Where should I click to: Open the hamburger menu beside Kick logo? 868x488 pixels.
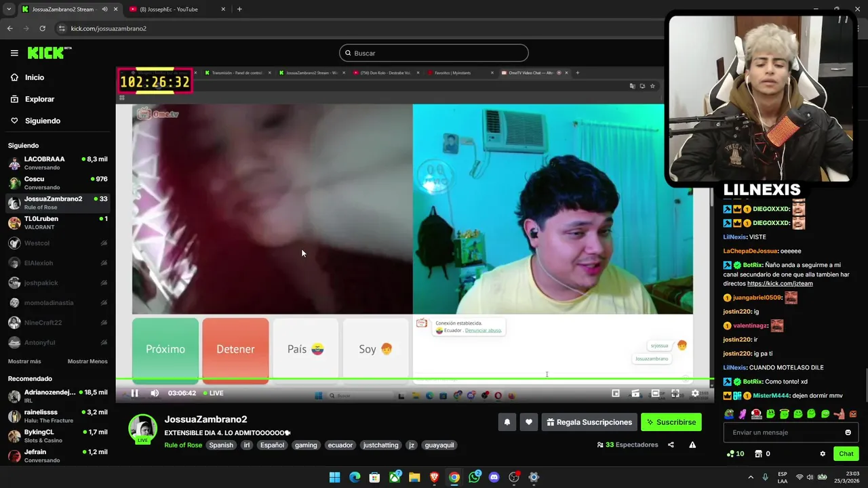14,53
